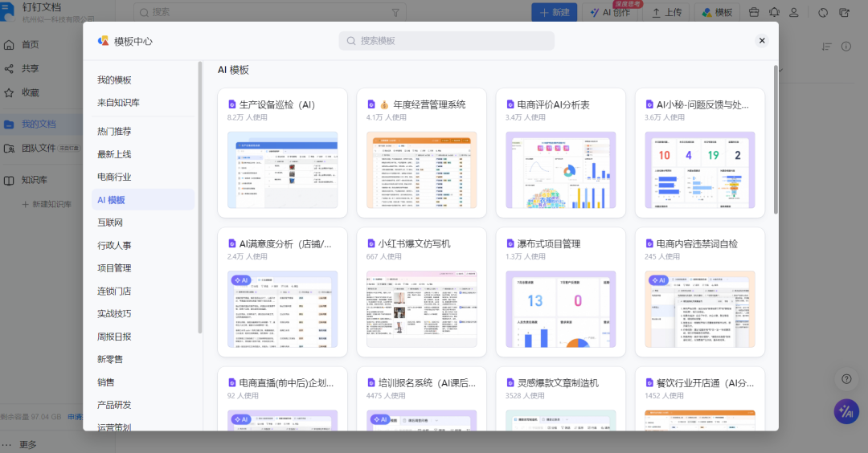Image resolution: width=868 pixels, height=453 pixels.
Task: Open the 我的模板 category
Action: 115,80
